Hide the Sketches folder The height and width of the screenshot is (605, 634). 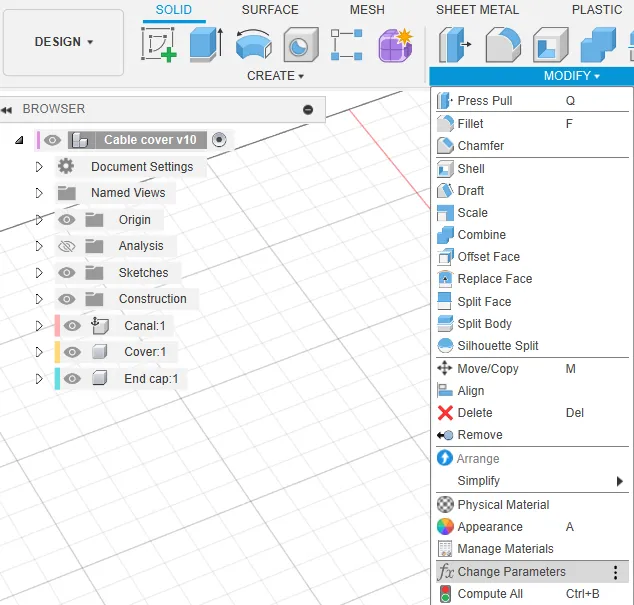67,273
